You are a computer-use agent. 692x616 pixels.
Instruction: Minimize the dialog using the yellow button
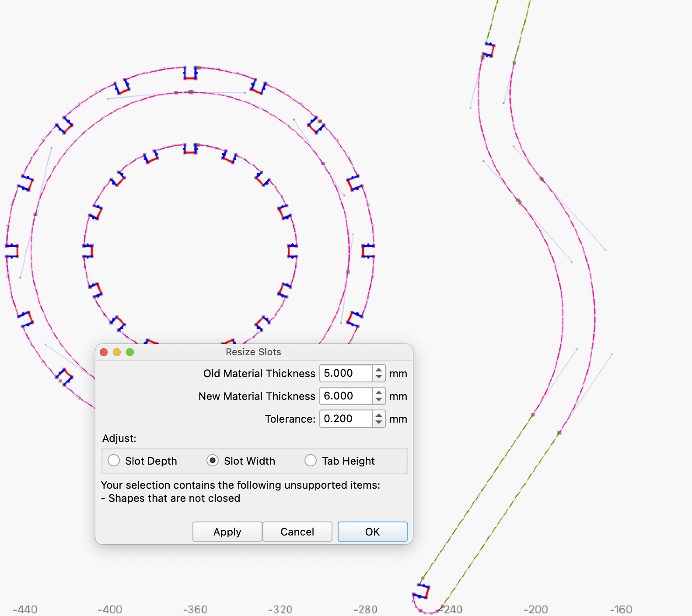coord(117,352)
